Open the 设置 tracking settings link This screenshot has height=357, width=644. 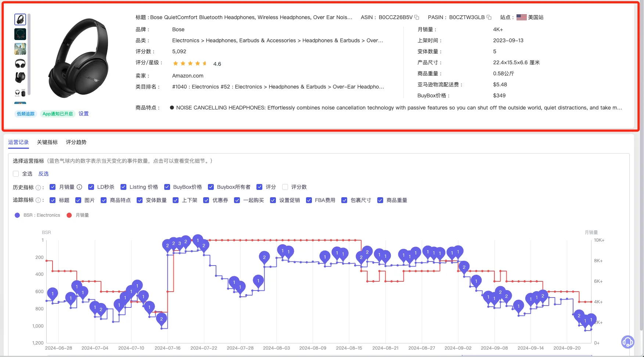click(x=83, y=113)
